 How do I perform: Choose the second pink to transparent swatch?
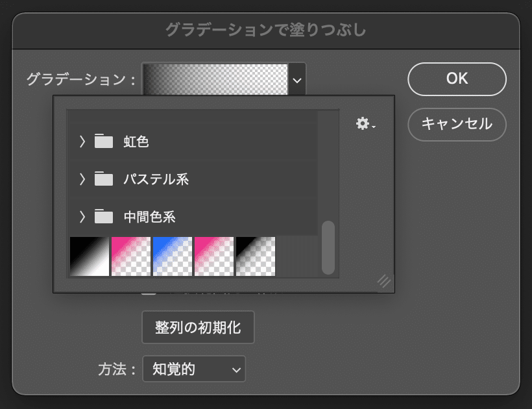click(214, 256)
